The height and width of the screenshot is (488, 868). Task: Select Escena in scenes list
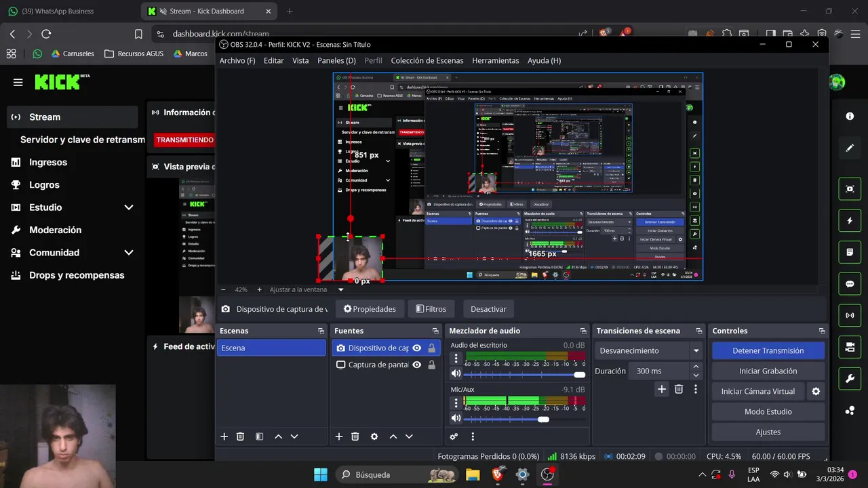click(x=271, y=348)
